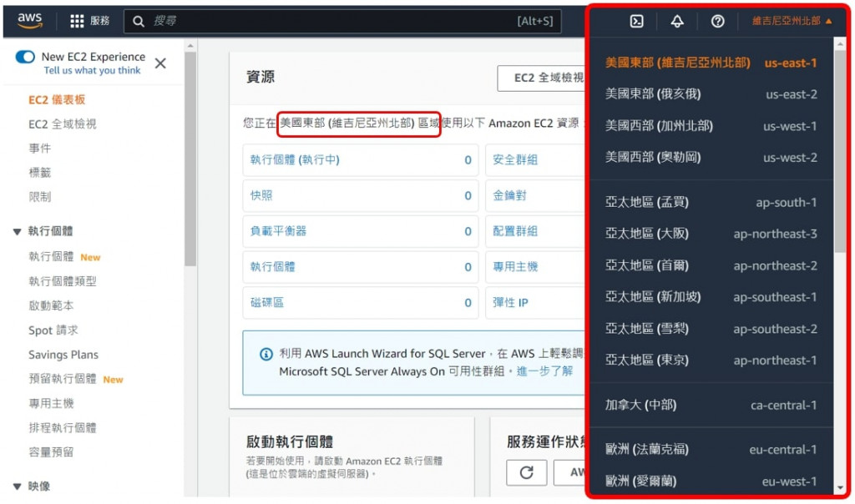Click the info icon in Launch Wizard banner
This screenshot has width=855, height=504.
click(266, 354)
